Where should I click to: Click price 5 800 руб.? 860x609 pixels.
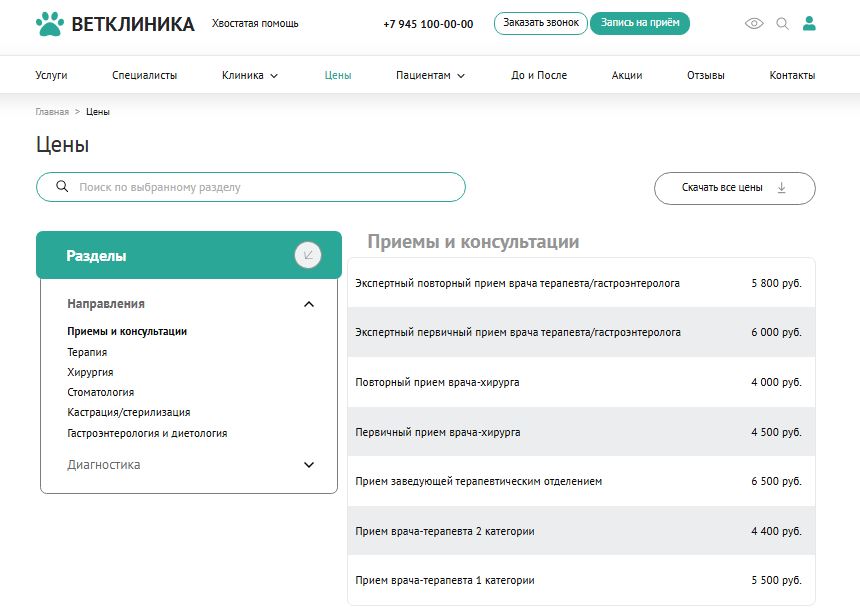point(776,283)
